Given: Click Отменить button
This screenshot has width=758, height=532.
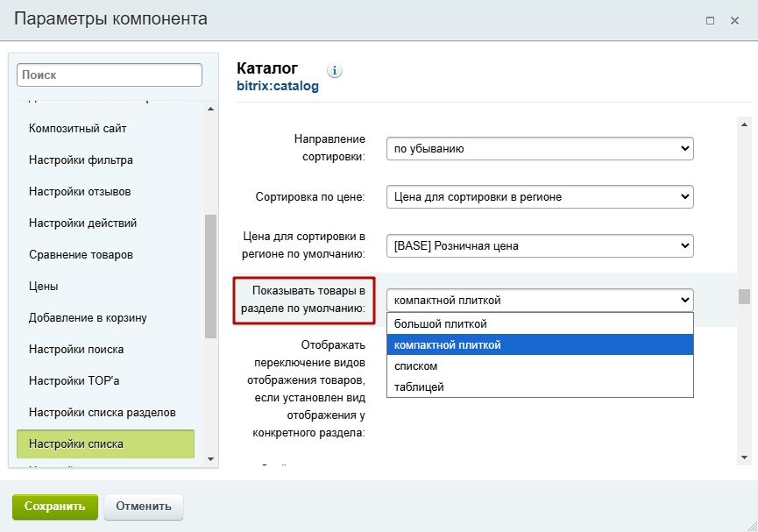Looking at the screenshot, I should [144, 507].
